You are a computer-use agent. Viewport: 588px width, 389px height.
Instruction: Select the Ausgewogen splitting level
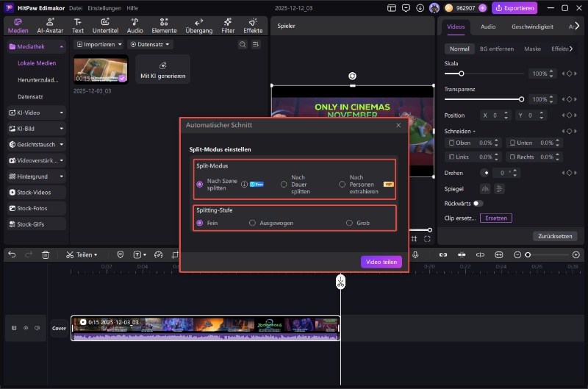pyautogui.click(x=252, y=223)
